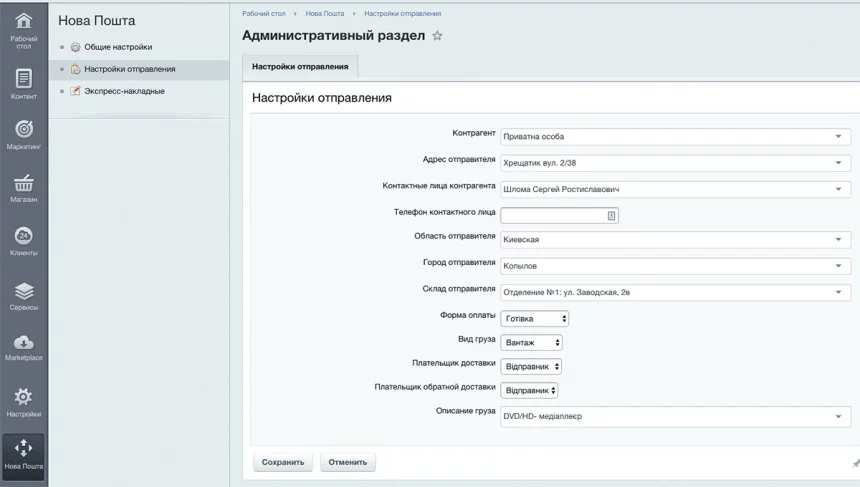This screenshot has height=487, width=860.
Task: Open the Контент section icon
Action: click(x=22, y=79)
